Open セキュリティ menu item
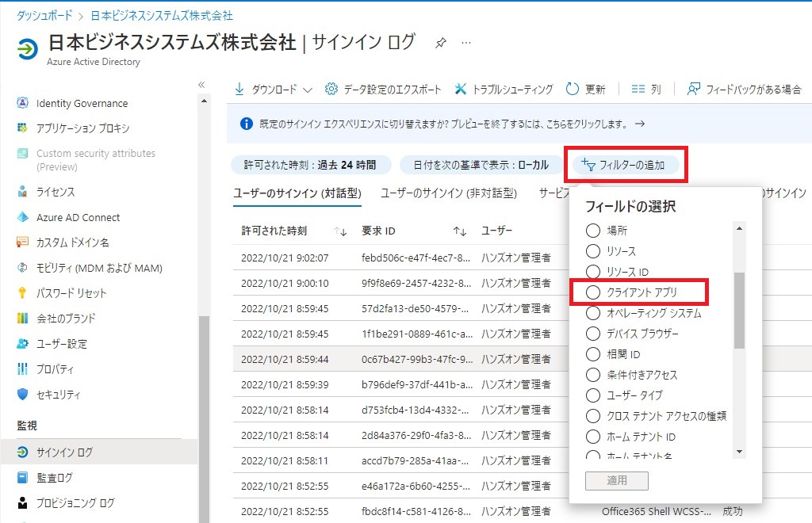This screenshot has width=812, height=523. [59, 394]
